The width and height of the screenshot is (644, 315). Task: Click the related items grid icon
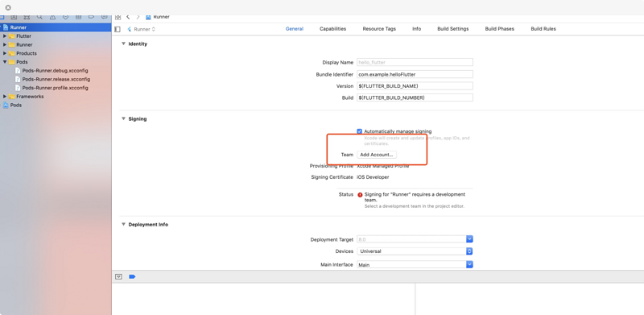pos(118,17)
